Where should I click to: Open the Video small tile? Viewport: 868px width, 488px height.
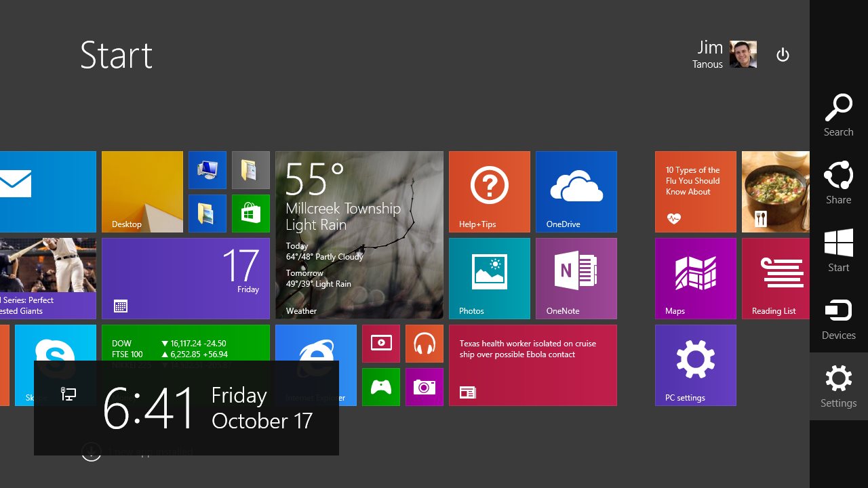pos(381,344)
